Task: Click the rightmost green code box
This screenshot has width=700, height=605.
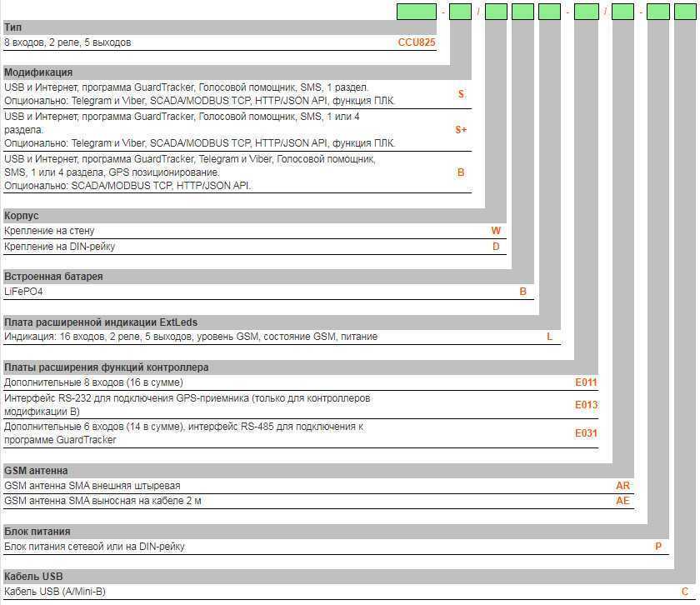Action: (x=685, y=12)
